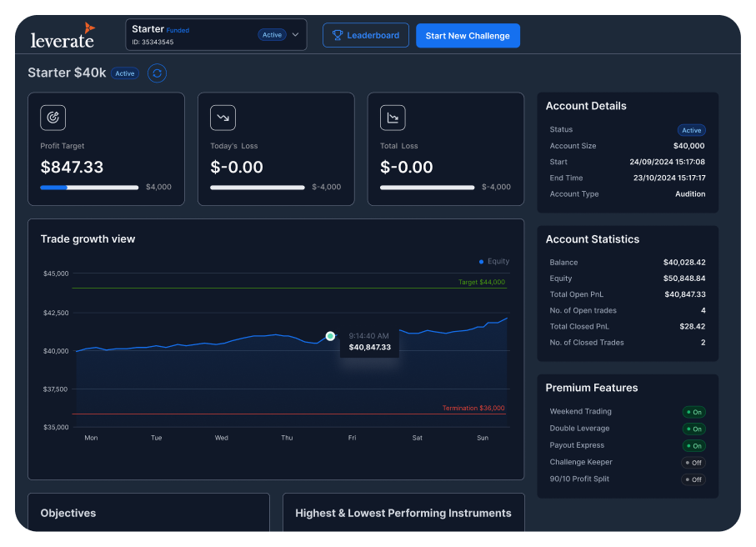Expand the Starter account selector chevron
The image size is (756, 547).
coord(295,35)
